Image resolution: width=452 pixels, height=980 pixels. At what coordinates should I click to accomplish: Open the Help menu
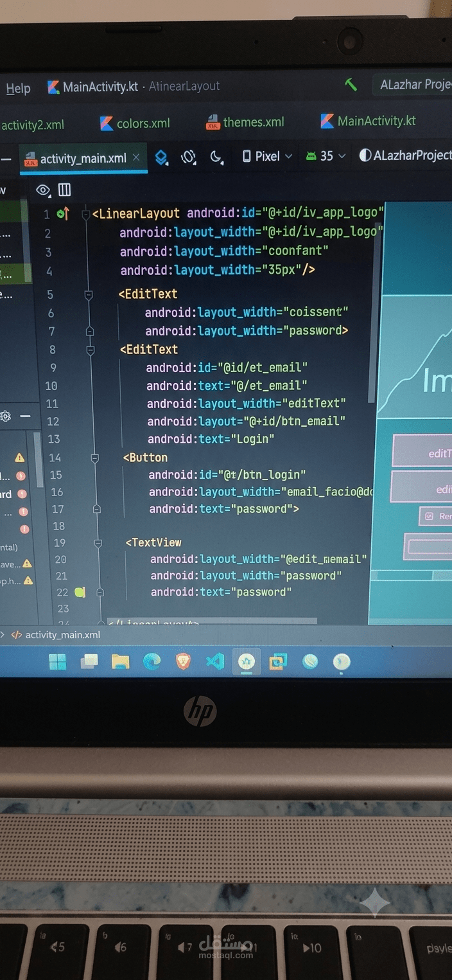coord(18,89)
